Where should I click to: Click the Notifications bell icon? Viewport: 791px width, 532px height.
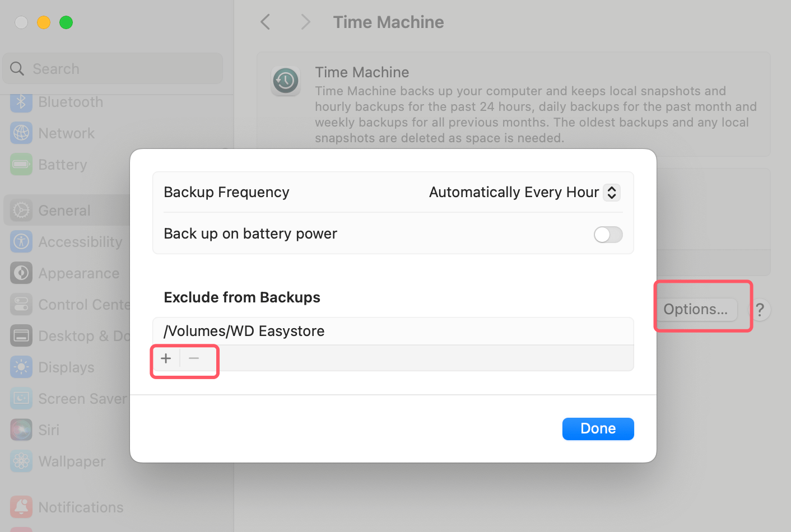coord(21,507)
